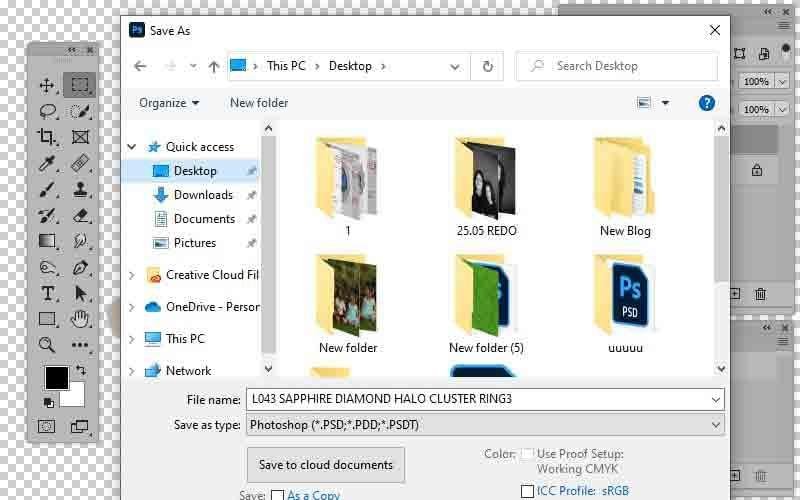Select the Rectangular Marquee tool
Screen dimensions: 800x500
point(80,85)
